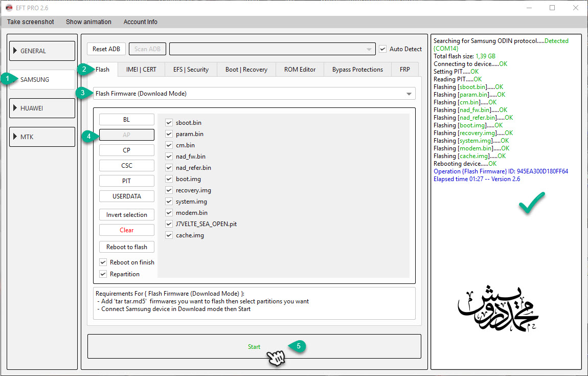
Task: Click the AP file button
Action: (x=126, y=135)
